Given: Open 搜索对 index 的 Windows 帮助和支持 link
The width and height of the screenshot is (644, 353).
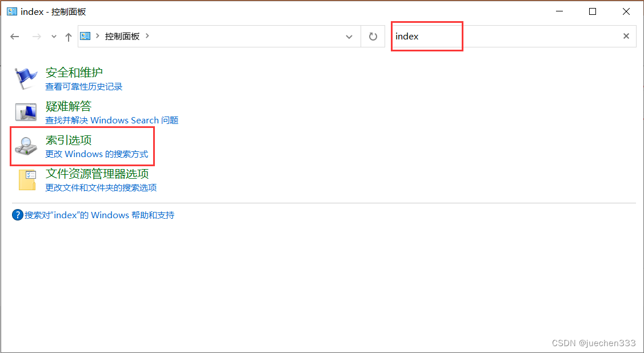Looking at the screenshot, I should click(99, 215).
